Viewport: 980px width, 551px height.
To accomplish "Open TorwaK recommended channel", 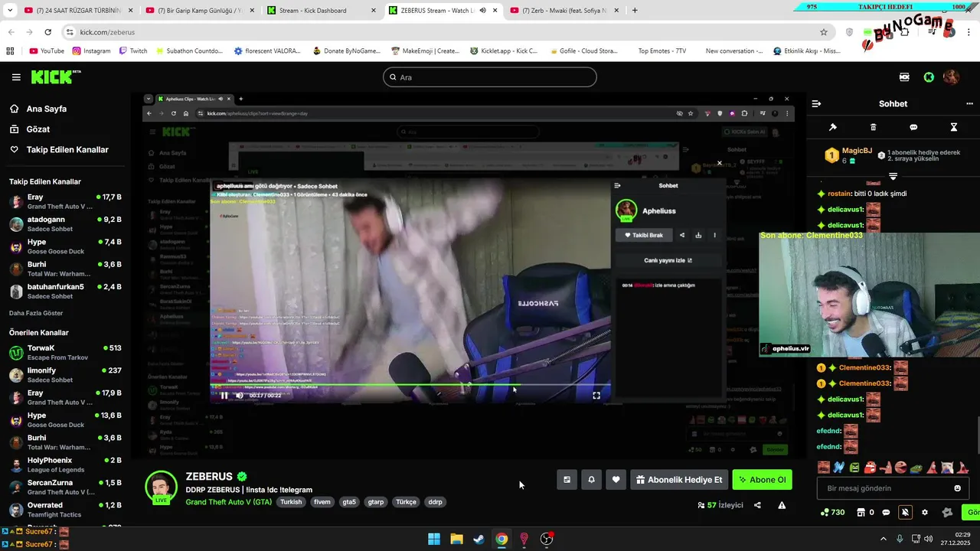I will point(65,353).
